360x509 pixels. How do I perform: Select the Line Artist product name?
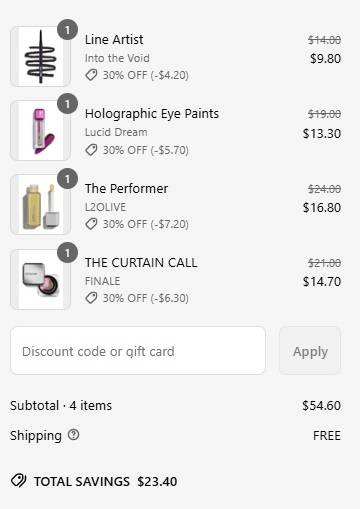point(114,40)
